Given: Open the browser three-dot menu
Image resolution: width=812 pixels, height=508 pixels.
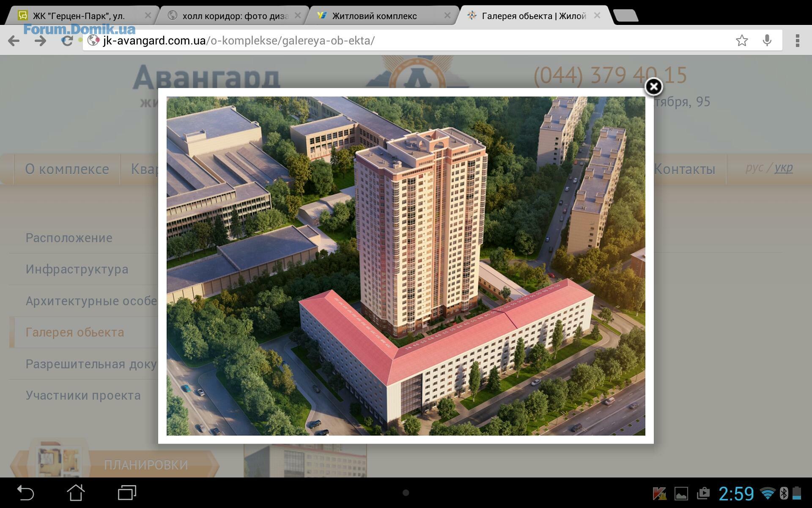Looking at the screenshot, I should (x=797, y=41).
